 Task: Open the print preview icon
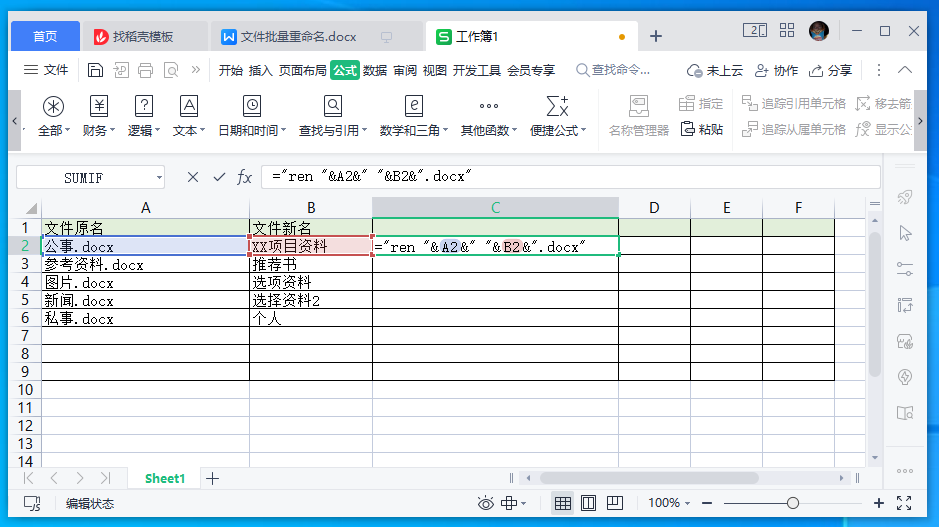(x=171, y=70)
